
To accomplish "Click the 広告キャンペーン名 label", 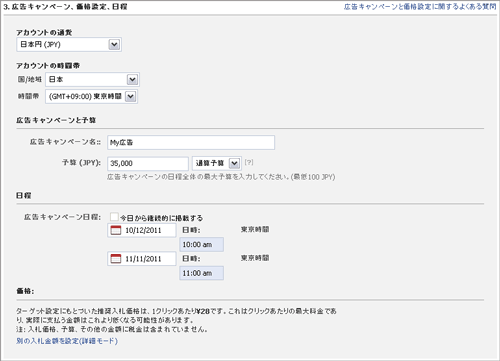I will pos(65,142).
